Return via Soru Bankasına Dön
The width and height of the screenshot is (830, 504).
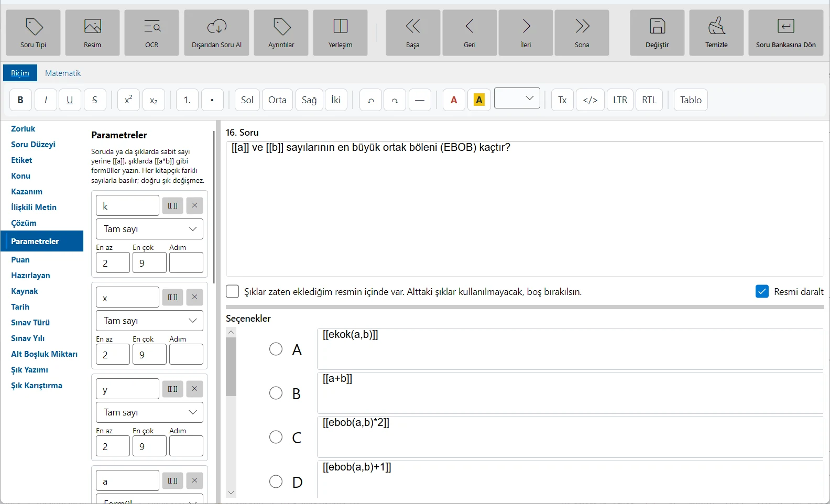pos(786,32)
